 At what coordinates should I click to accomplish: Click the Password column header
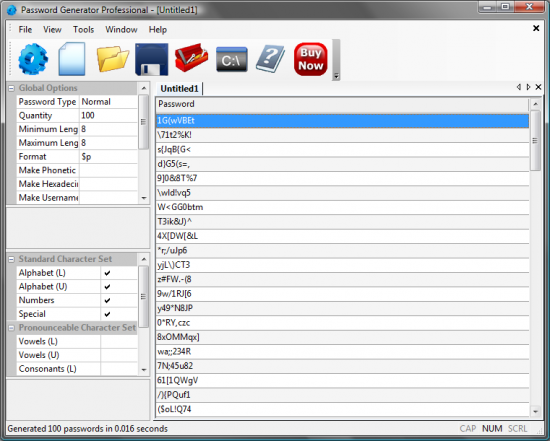pos(342,104)
